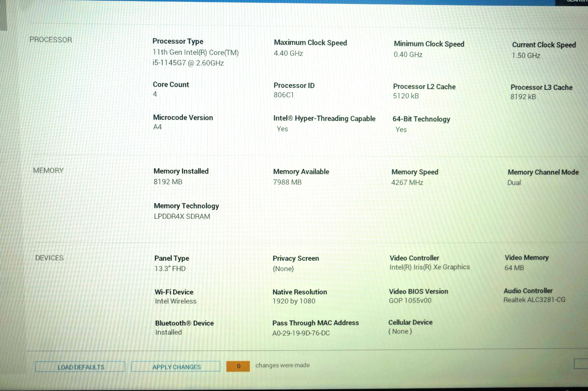Click the 0.40 GHz value
Screen dimensions: 588x391
coord(408,54)
